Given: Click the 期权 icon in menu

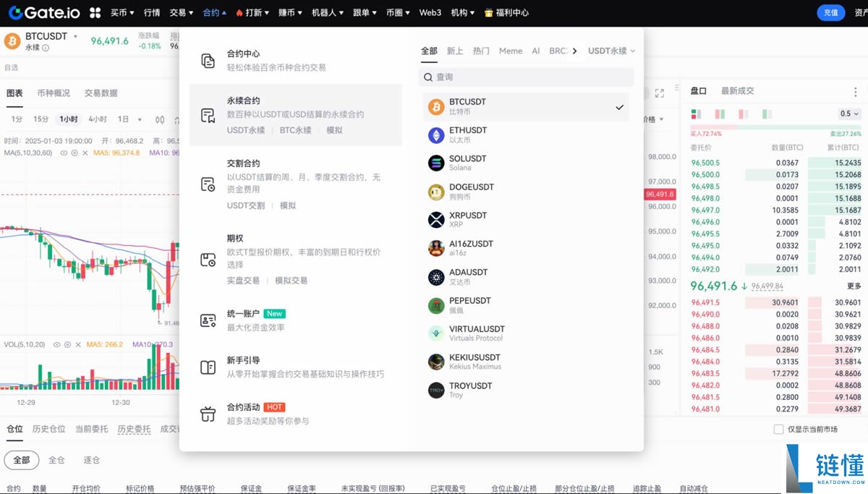Looking at the screenshot, I should point(208,260).
